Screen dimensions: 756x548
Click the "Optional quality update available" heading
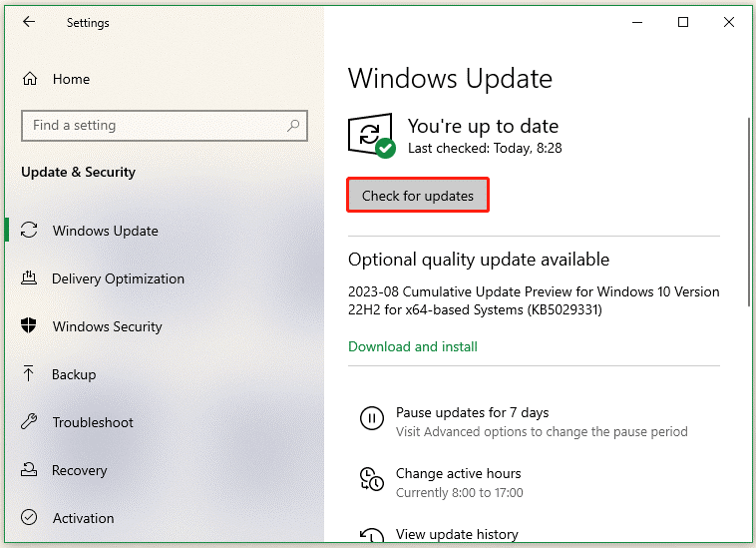(x=479, y=260)
